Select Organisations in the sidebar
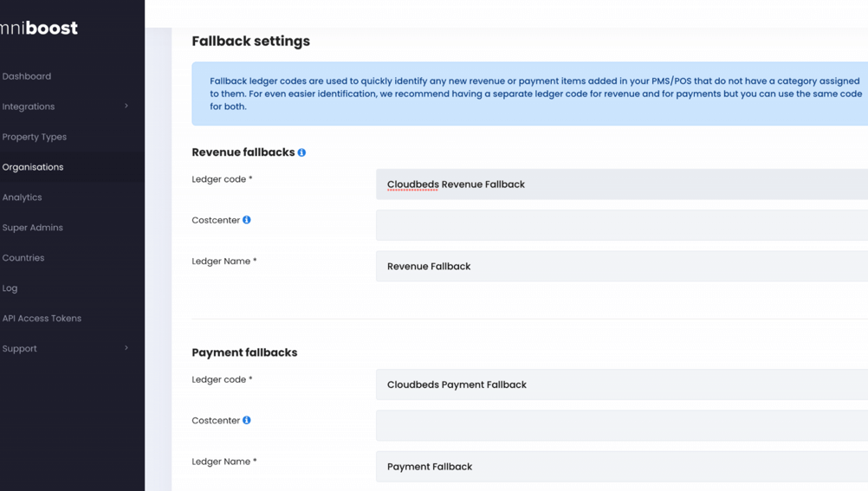The height and width of the screenshot is (491, 868). (33, 167)
